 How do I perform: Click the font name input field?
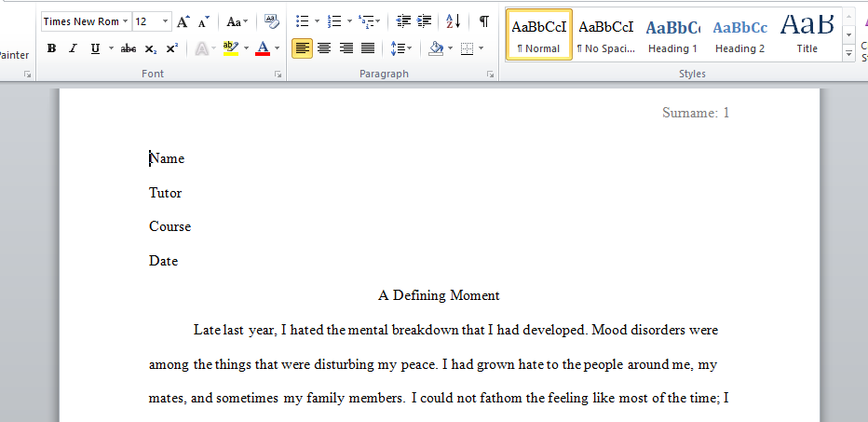pos(81,21)
